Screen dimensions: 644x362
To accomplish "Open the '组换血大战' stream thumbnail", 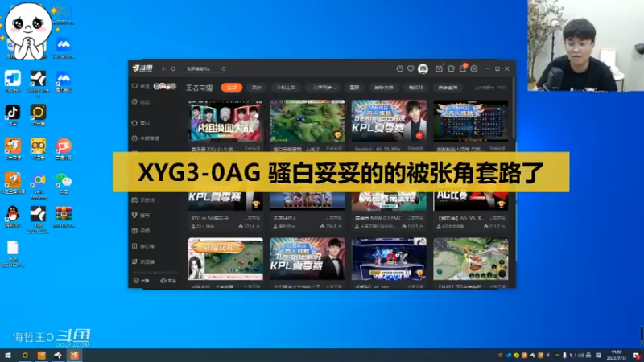I will click(x=225, y=121).
